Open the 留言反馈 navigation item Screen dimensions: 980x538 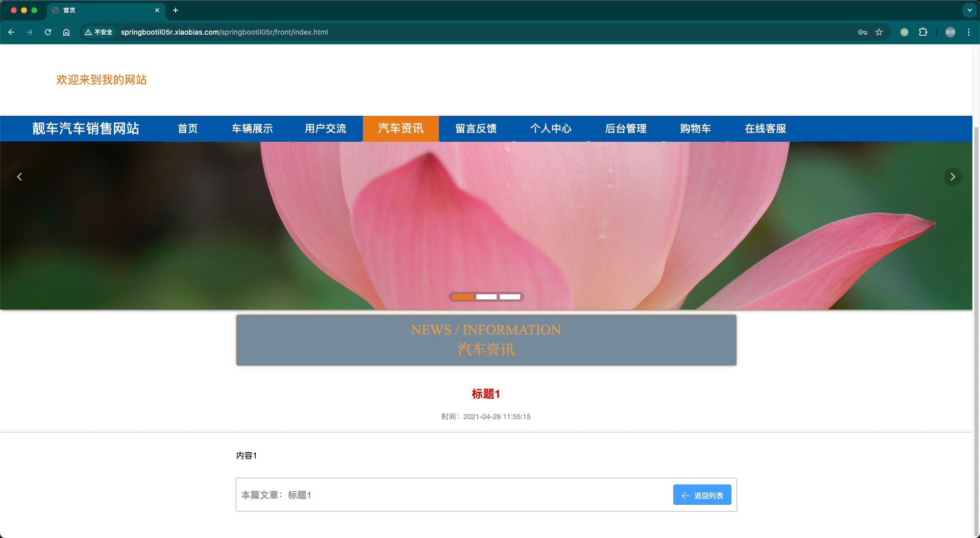click(476, 129)
